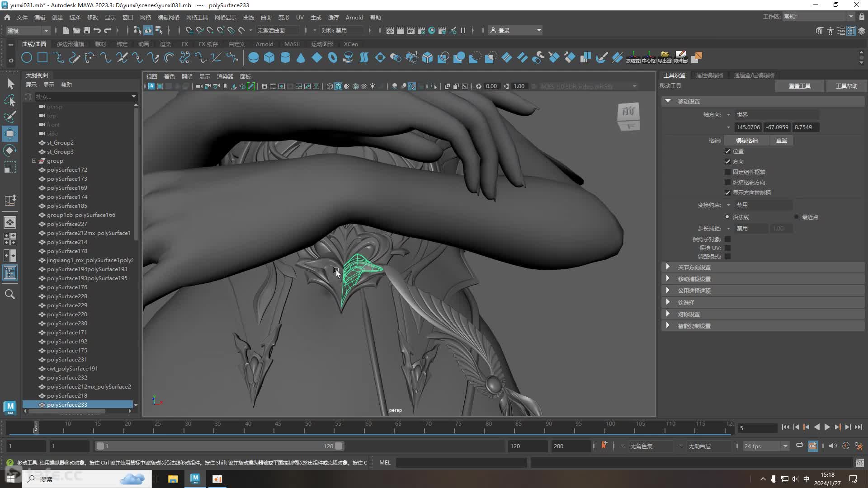This screenshot has height=488, width=868.
Task: Click the open scene folder icon
Action: click(76, 30)
